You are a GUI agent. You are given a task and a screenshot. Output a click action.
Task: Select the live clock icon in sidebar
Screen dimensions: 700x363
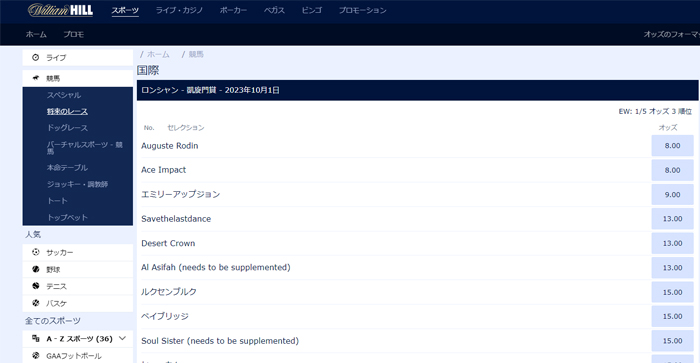coord(36,57)
